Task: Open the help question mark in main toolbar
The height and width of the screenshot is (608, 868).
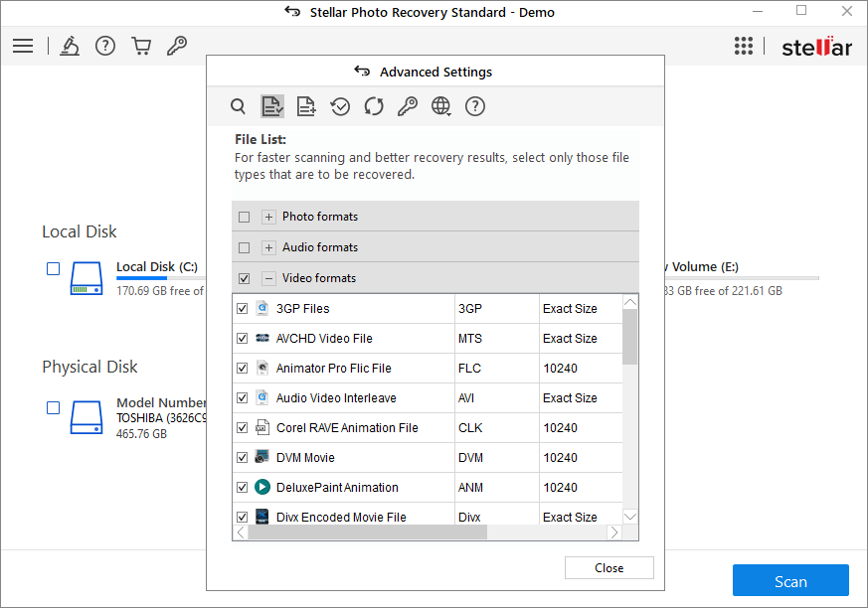Action: click(105, 46)
